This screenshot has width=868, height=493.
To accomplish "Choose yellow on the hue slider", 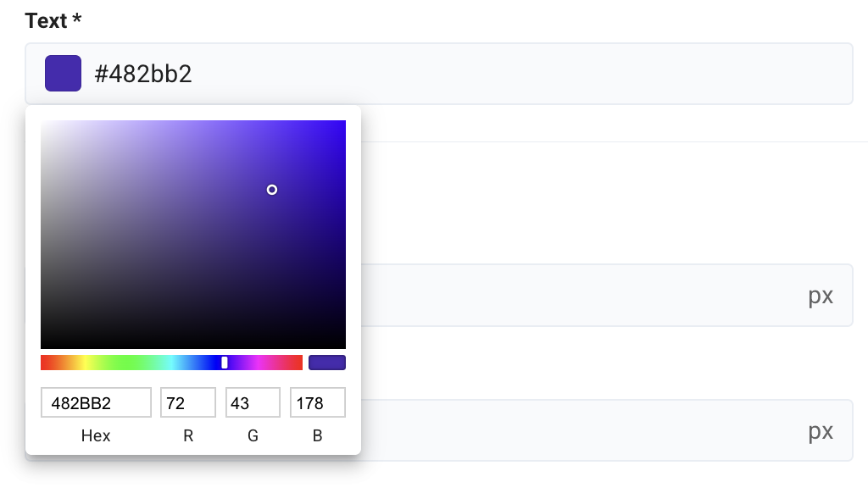I will click(x=84, y=363).
